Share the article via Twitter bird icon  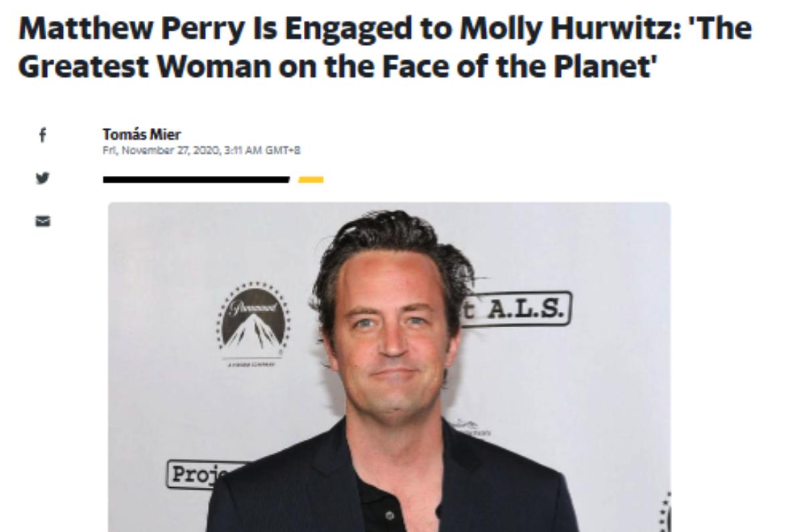[x=43, y=178]
